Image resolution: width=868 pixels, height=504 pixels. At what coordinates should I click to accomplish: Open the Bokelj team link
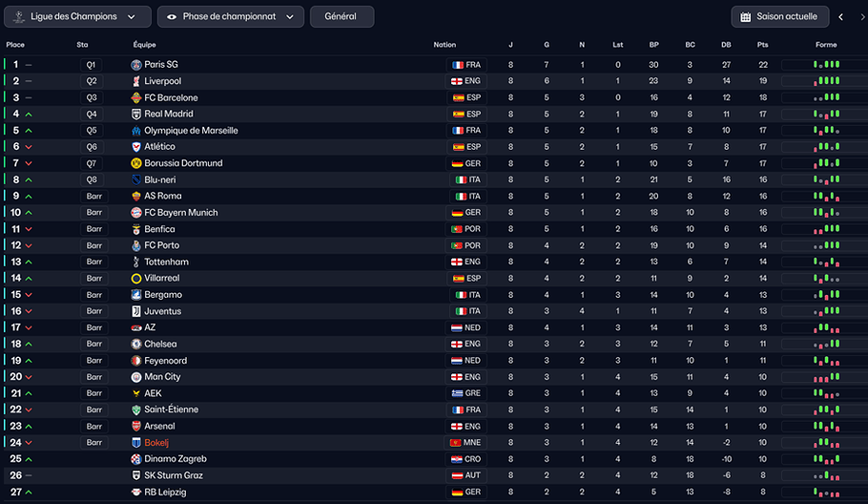[x=156, y=443]
